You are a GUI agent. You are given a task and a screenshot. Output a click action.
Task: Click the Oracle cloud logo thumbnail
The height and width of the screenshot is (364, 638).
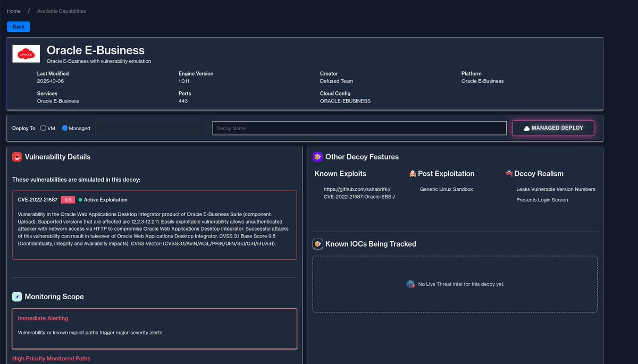[x=26, y=54]
